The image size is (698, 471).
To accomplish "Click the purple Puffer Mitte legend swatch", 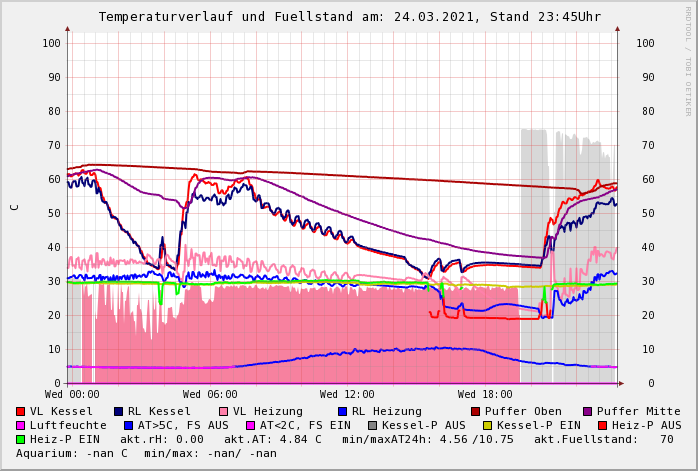I will coord(588,411).
